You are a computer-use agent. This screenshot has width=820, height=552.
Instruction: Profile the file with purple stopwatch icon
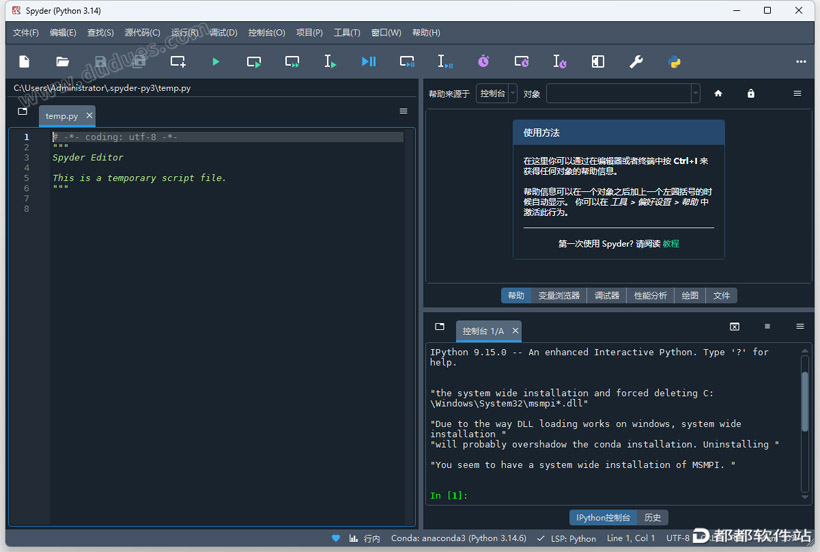tap(484, 62)
